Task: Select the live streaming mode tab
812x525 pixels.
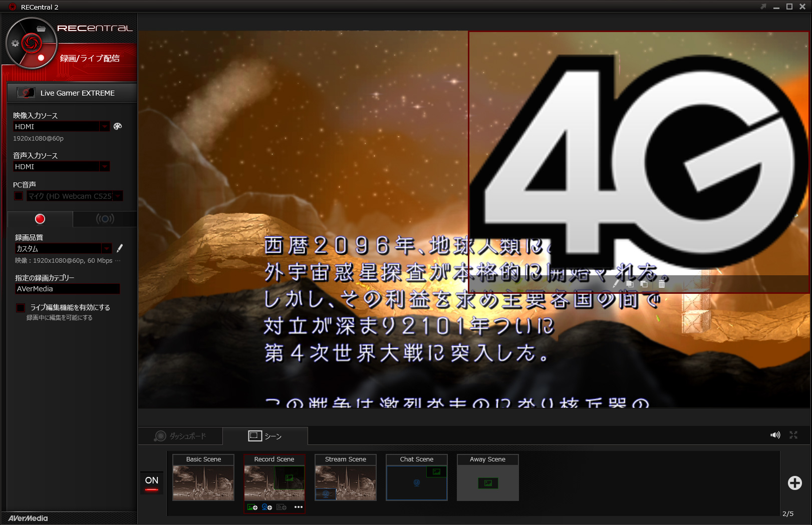Action: click(x=105, y=219)
